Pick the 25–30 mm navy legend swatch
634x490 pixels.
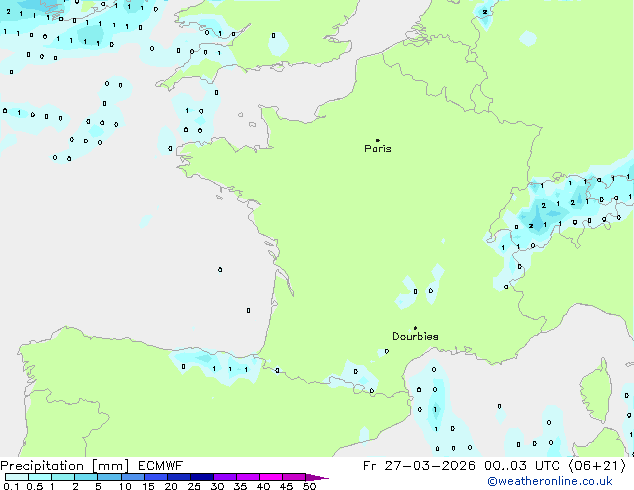coord(202,477)
